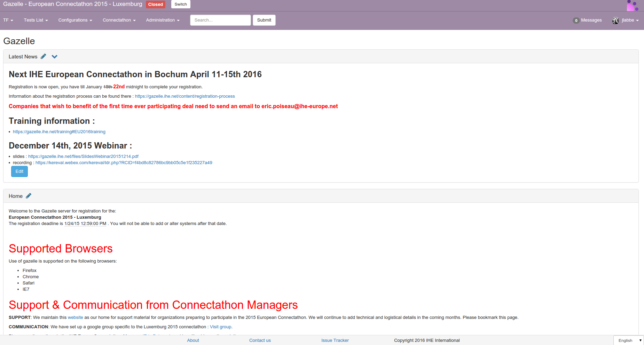The width and height of the screenshot is (644, 345).
Task: Collapse the Latest News panel with the chevron
Action: click(x=55, y=57)
